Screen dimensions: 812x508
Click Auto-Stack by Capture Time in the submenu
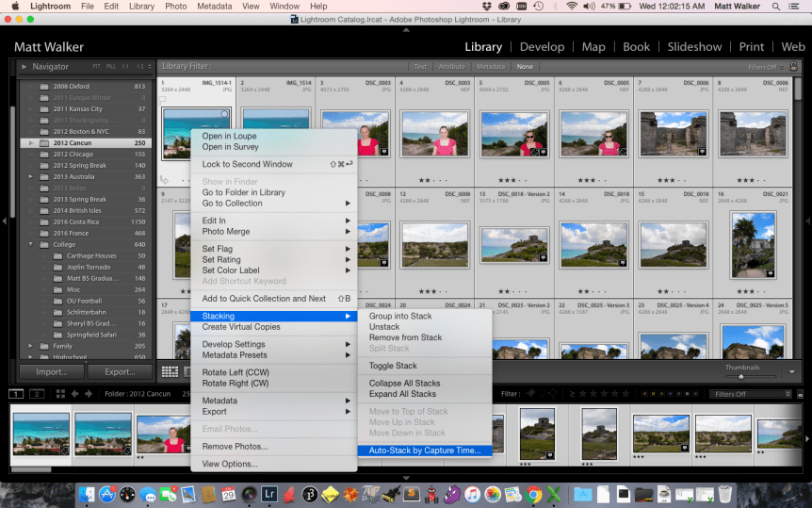[x=424, y=451]
